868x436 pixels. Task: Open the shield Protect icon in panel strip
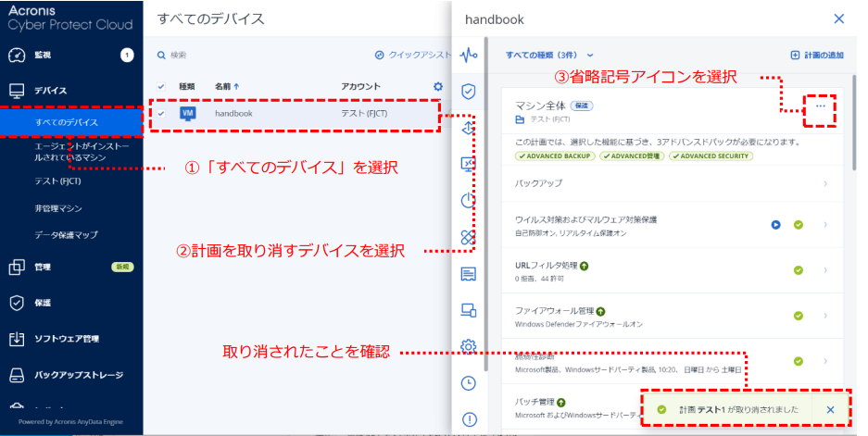pyautogui.click(x=469, y=91)
